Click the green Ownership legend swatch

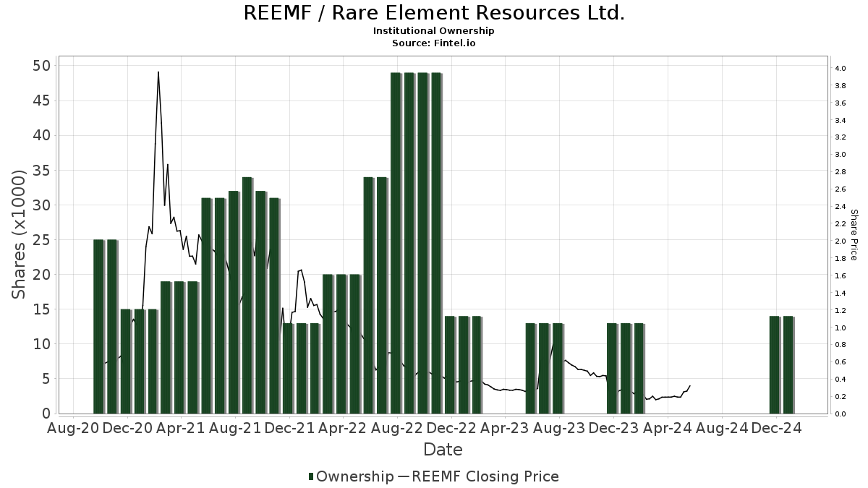pos(311,476)
